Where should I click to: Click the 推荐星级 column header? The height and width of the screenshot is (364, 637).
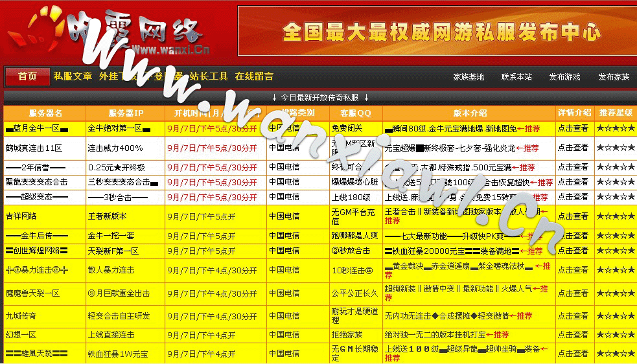pyautogui.click(x=615, y=113)
